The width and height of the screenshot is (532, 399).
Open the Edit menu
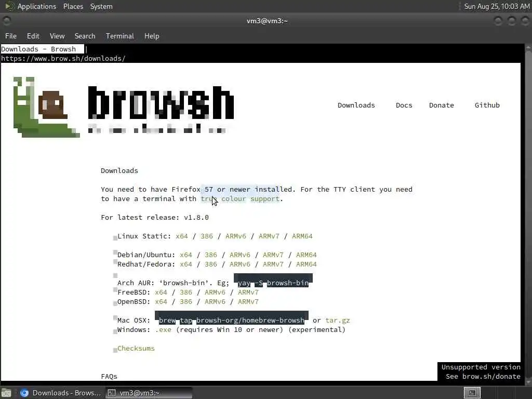pos(33,36)
